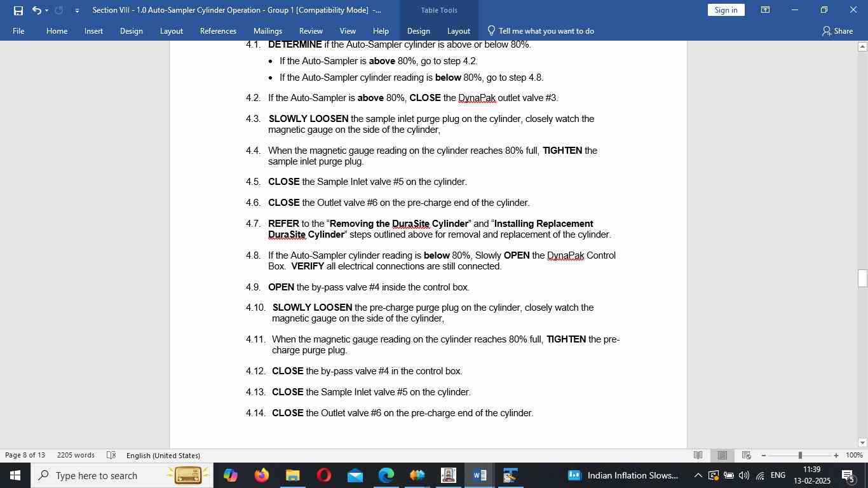Click the battery status icon
Image resolution: width=868 pixels, height=488 pixels.
[x=729, y=475]
